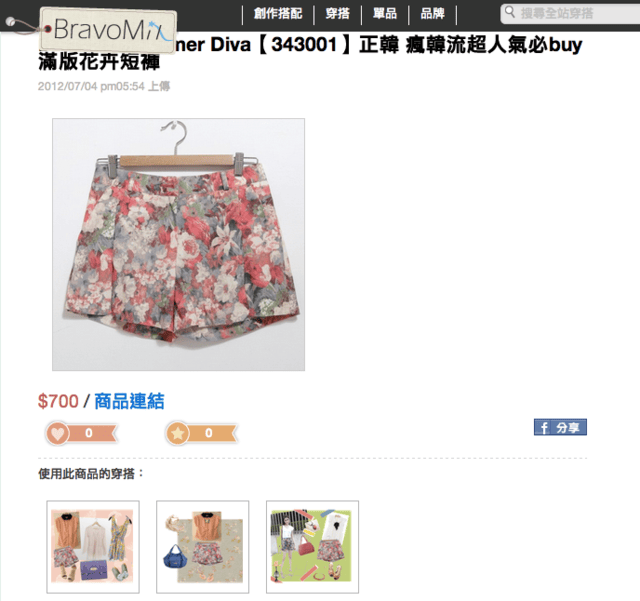The image size is (640, 601).
Task: Click the pin icon beside logo
Action: (11, 22)
